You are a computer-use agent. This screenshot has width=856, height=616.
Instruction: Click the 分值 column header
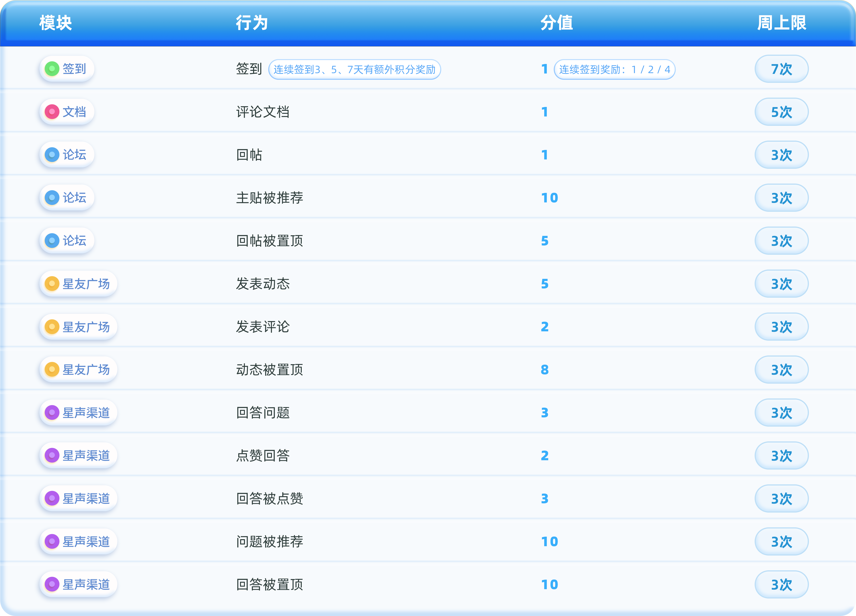[557, 23]
